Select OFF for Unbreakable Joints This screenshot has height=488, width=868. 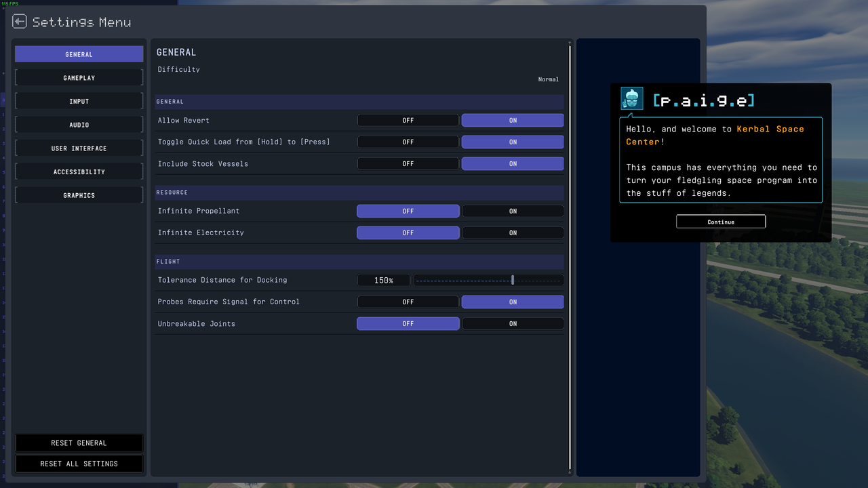pyautogui.click(x=408, y=323)
